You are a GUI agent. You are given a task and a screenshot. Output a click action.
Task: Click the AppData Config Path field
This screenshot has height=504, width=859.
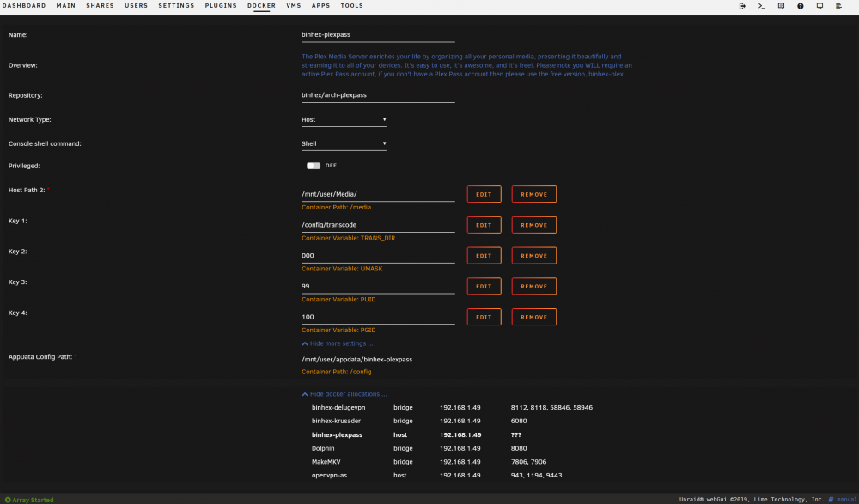(378, 360)
